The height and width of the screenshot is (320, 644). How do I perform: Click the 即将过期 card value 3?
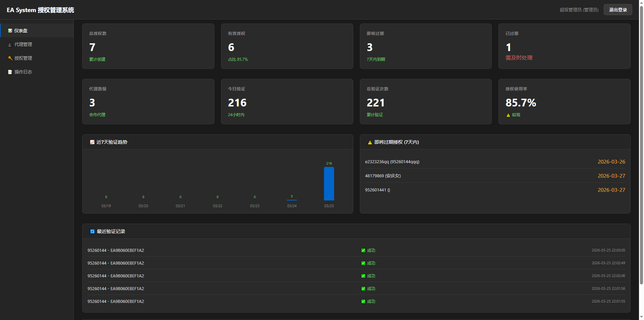tap(370, 47)
